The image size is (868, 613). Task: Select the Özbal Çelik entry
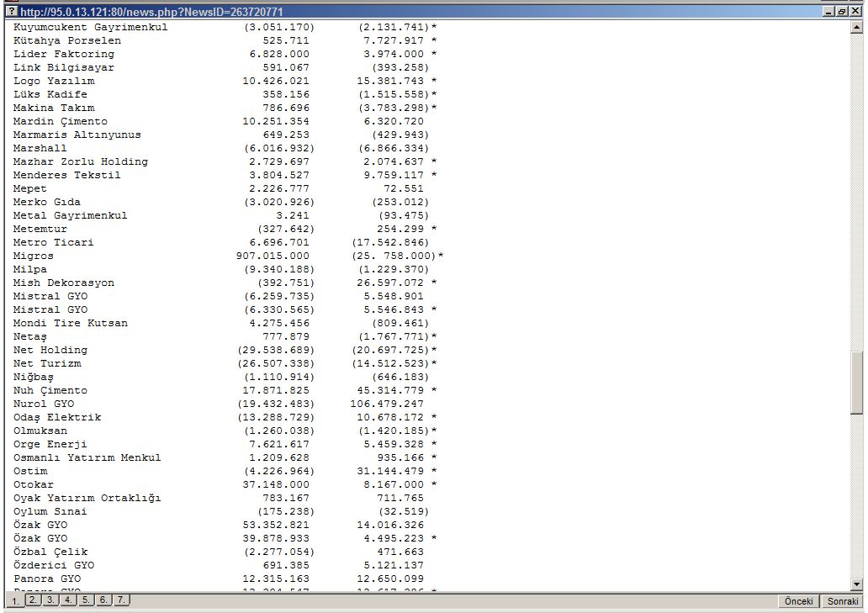click(x=50, y=552)
